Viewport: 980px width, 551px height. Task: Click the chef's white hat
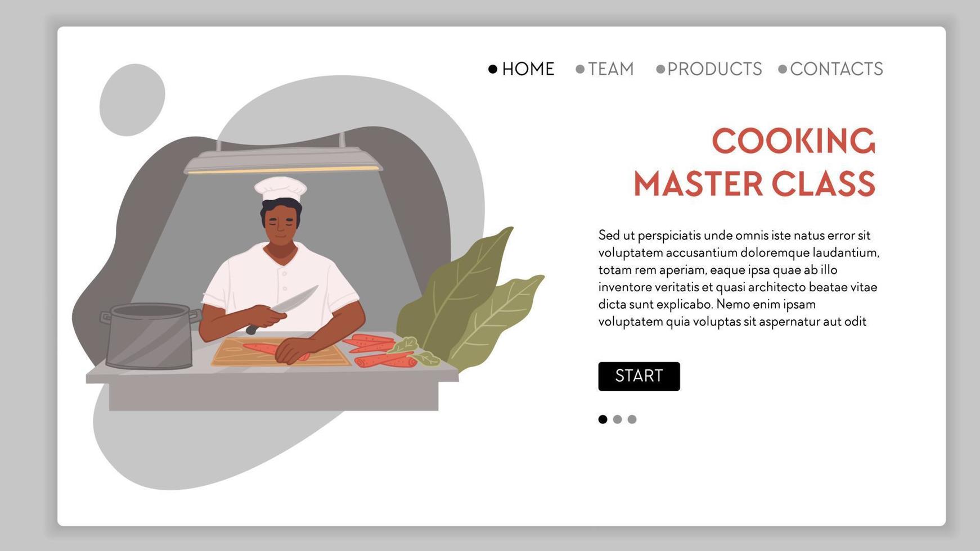point(280,188)
